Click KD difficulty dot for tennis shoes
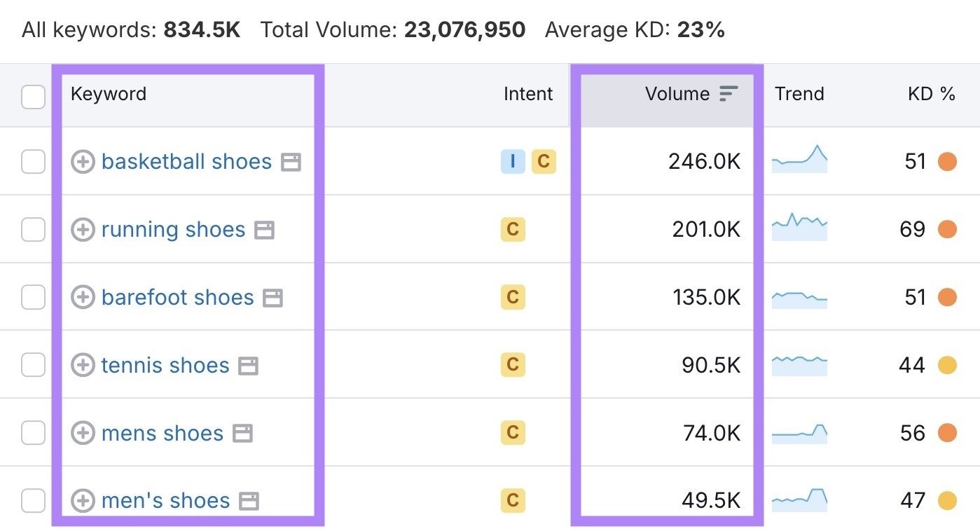 (x=947, y=366)
